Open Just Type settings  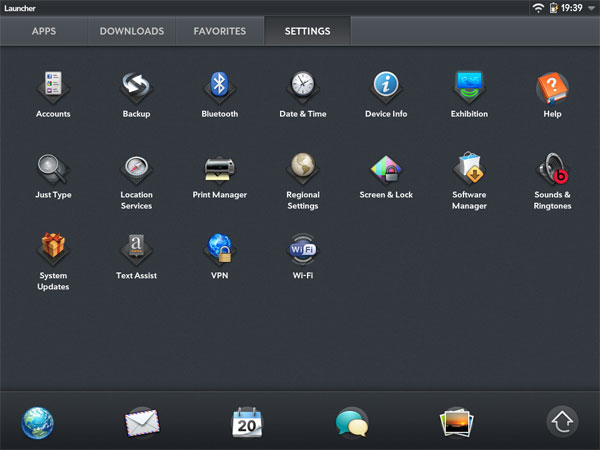pyautogui.click(x=53, y=168)
